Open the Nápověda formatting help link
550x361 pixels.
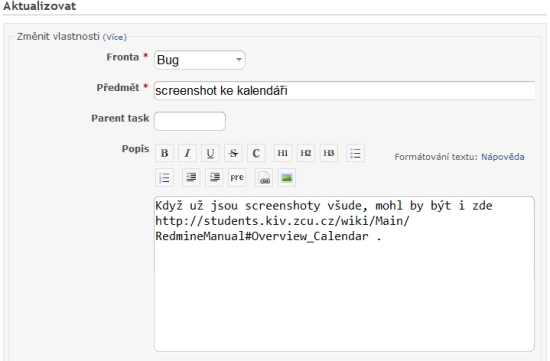(502, 157)
